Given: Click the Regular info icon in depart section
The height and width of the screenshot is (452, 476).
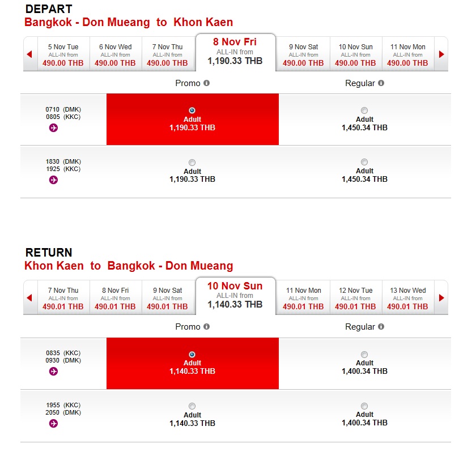Looking at the screenshot, I should point(381,83).
